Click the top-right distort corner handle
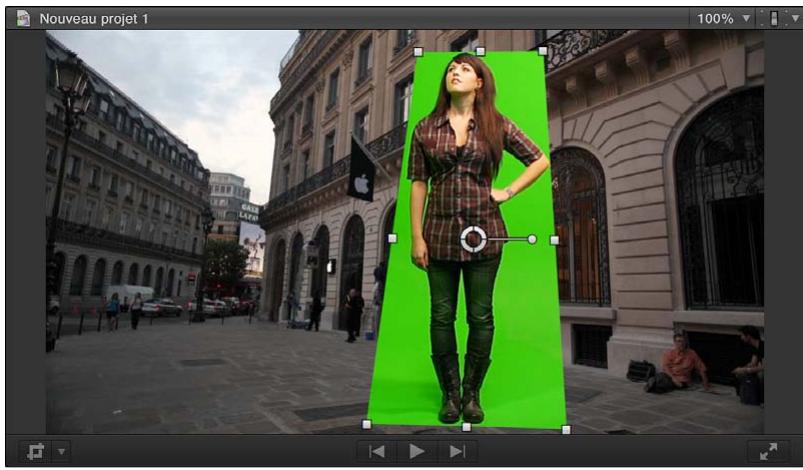 pos(542,51)
